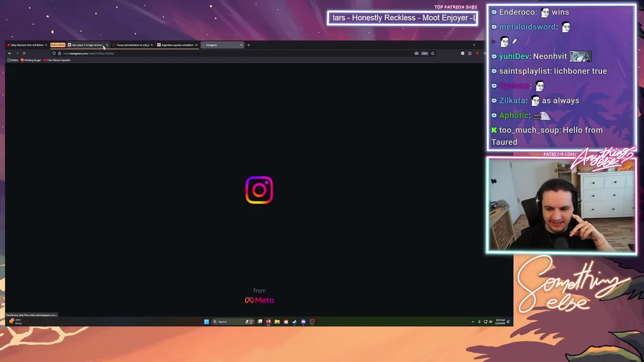Click the Instagram logo on loading screen
This screenshot has height=362, width=644.
[x=259, y=190]
